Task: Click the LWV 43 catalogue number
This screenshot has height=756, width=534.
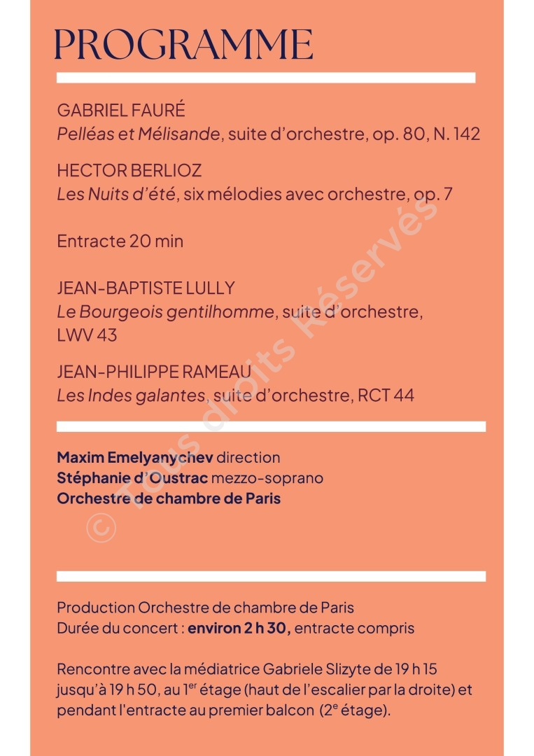Action: click(x=87, y=335)
